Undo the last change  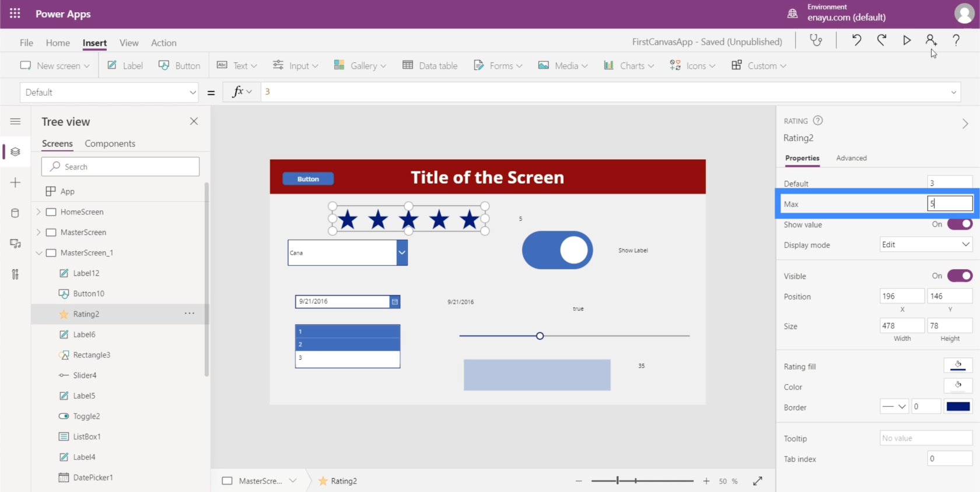click(x=856, y=40)
